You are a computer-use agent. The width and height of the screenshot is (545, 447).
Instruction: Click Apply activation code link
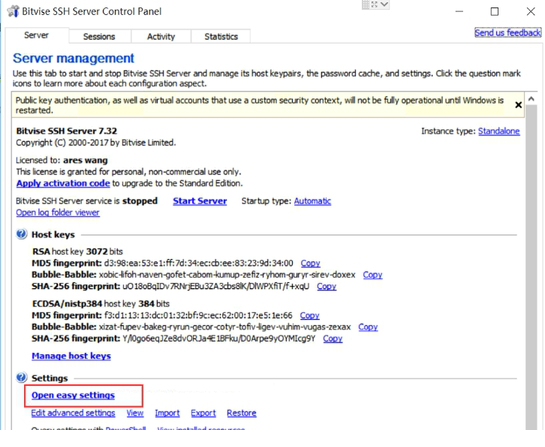(63, 183)
